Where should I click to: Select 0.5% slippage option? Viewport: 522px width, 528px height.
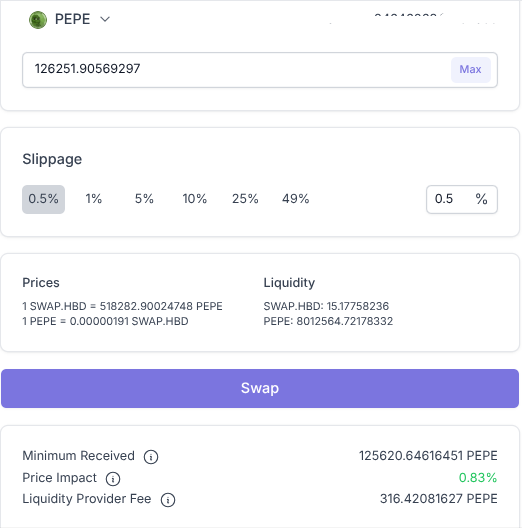pyautogui.click(x=43, y=199)
